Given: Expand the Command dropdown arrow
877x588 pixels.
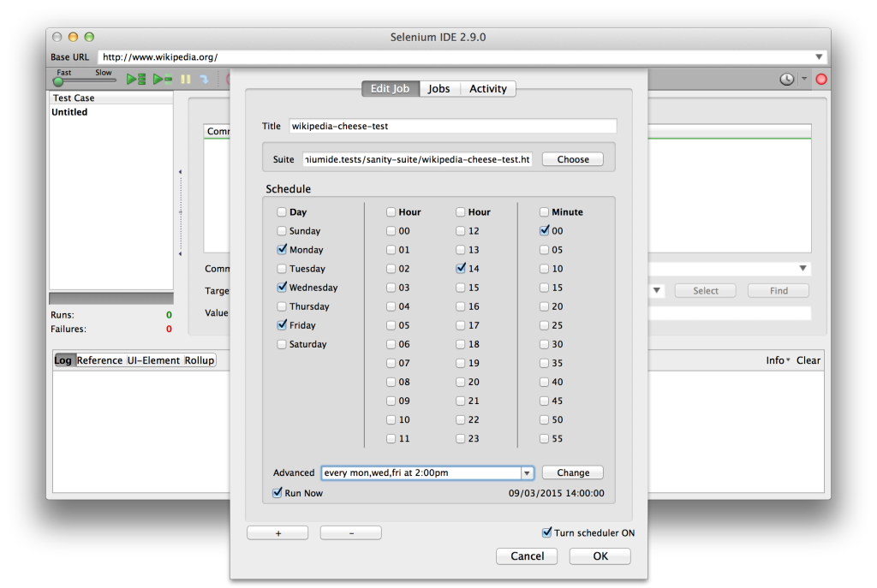Looking at the screenshot, I should (x=802, y=268).
